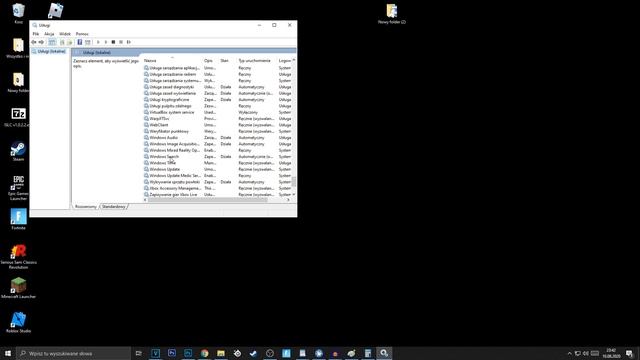
Task: Sort by the Typ uruchomienia column header
Action: click(x=257, y=60)
